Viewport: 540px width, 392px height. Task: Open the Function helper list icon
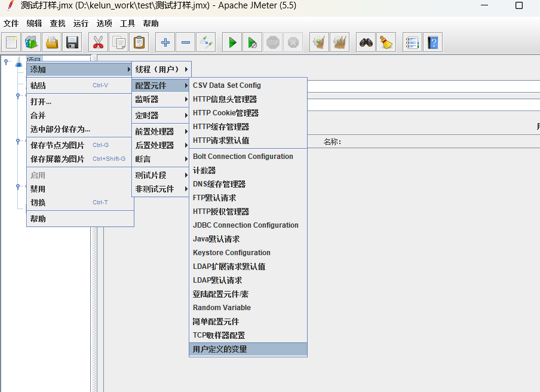point(412,42)
